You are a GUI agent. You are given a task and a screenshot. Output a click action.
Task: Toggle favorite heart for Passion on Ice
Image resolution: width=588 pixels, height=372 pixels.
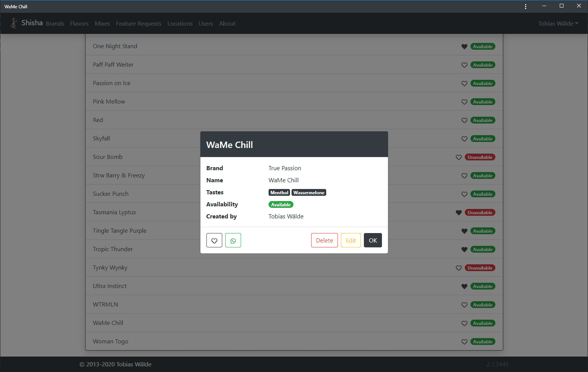tap(464, 84)
